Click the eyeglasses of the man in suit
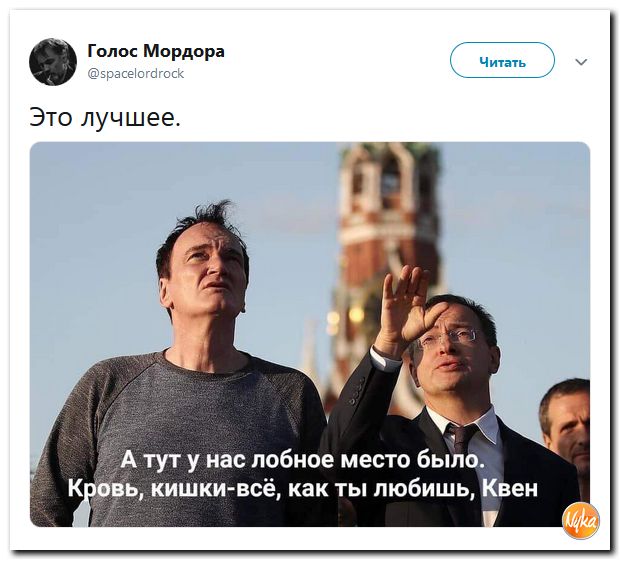 (448, 338)
